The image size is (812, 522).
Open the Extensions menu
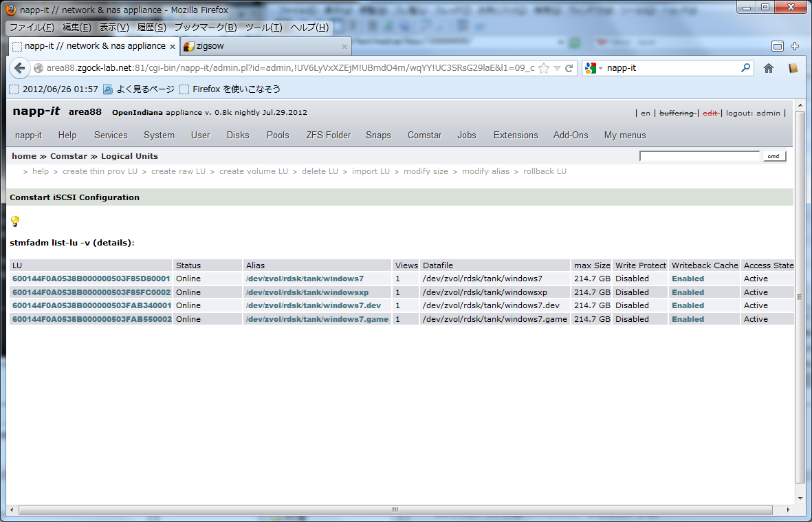click(516, 135)
